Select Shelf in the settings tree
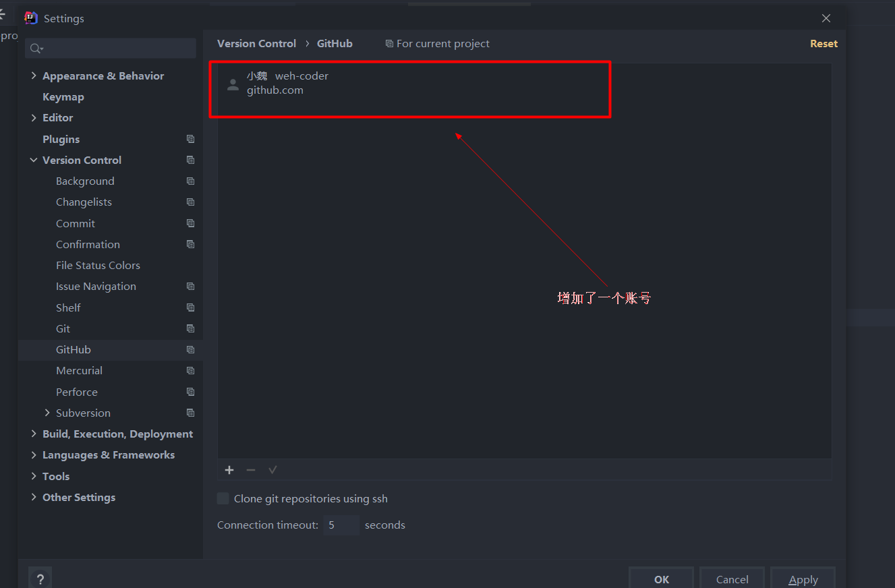Screen dimensions: 895x588 click(x=68, y=307)
